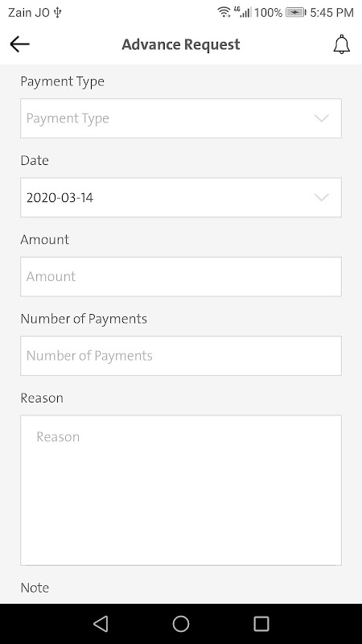This screenshot has width=362, height=644.
Task: Expand the Payment Type dropdown chevron
Action: (x=322, y=118)
